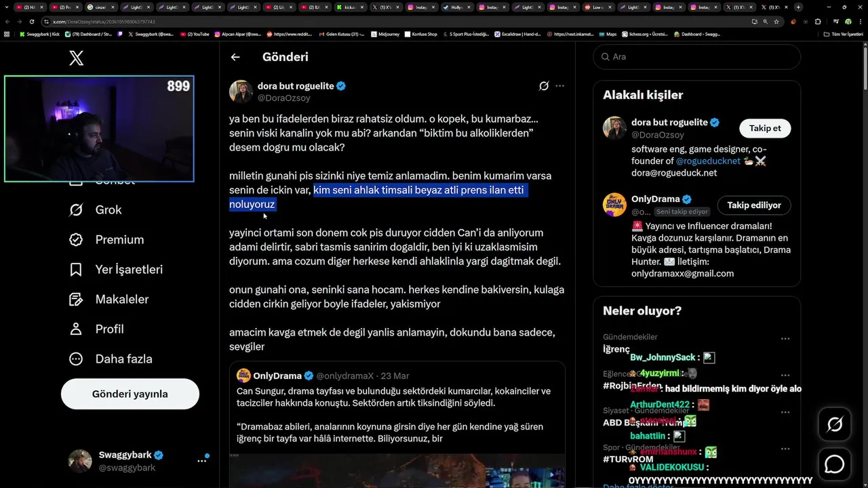Open more options for the #TURvROM trend

tap(785, 449)
